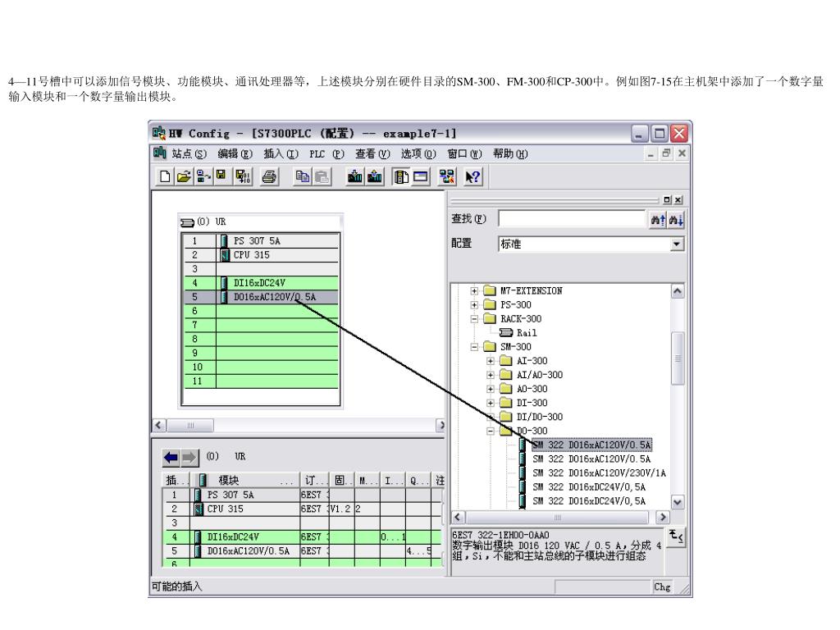Click the Open folder toolbar icon

[184, 176]
